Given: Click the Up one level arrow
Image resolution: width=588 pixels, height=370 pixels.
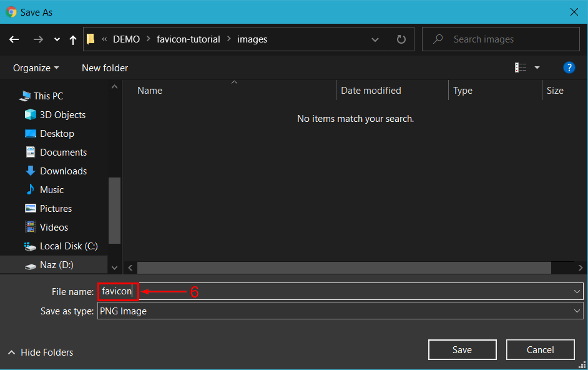Looking at the screenshot, I should [73, 39].
